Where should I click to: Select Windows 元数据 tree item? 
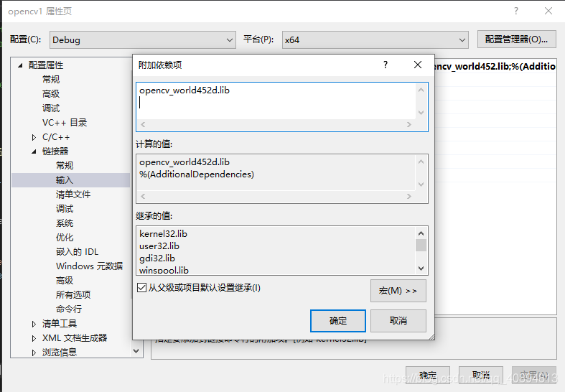pos(89,266)
